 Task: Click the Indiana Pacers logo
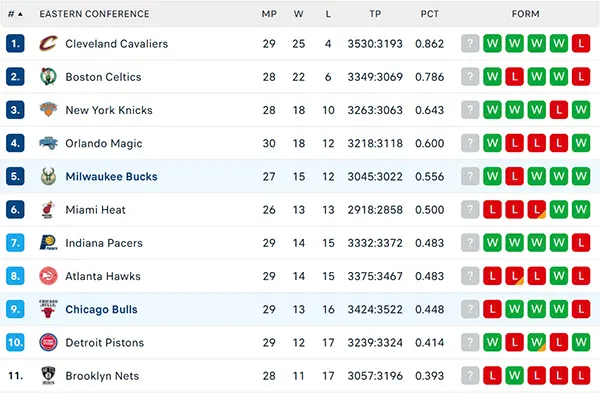(x=48, y=243)
